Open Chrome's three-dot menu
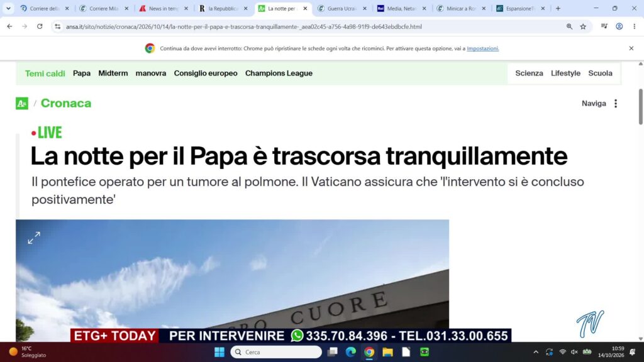Screen dimensions: 644x362 point(634,26)
